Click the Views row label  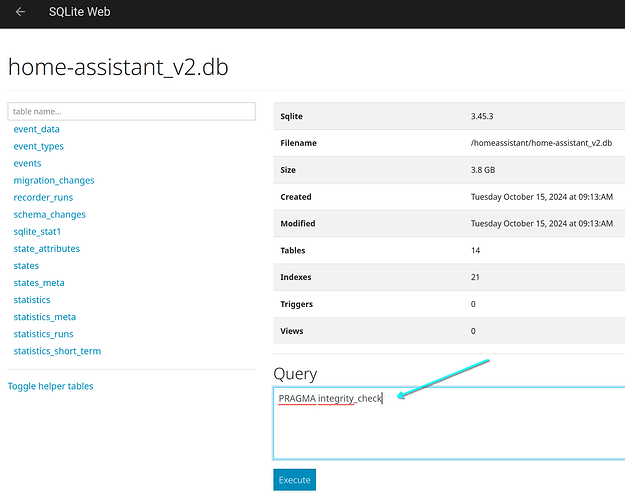292,331
